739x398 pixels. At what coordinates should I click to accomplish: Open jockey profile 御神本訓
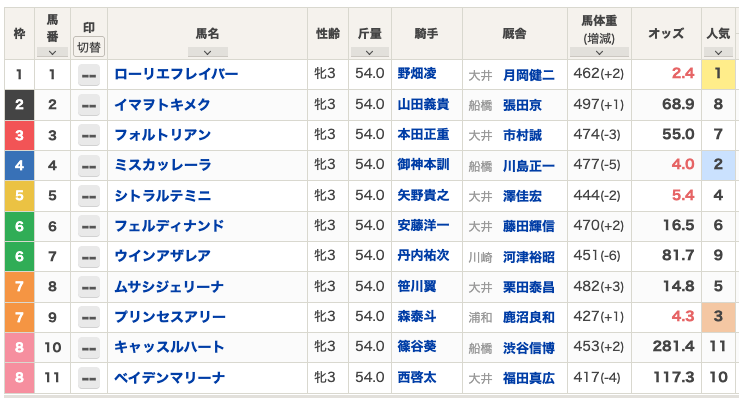[x=423, y=165]
